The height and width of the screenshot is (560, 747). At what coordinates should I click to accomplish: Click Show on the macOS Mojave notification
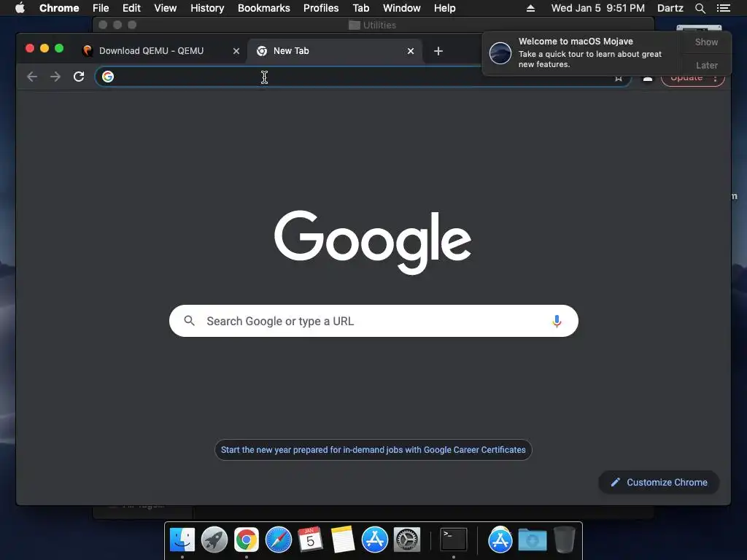pos(706,42)
